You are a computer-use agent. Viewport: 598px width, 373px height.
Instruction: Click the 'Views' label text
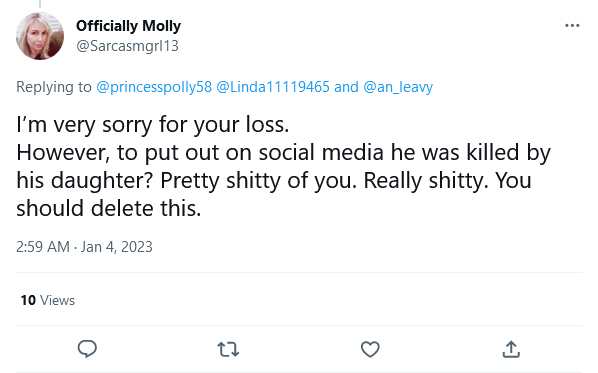point(57,301)
